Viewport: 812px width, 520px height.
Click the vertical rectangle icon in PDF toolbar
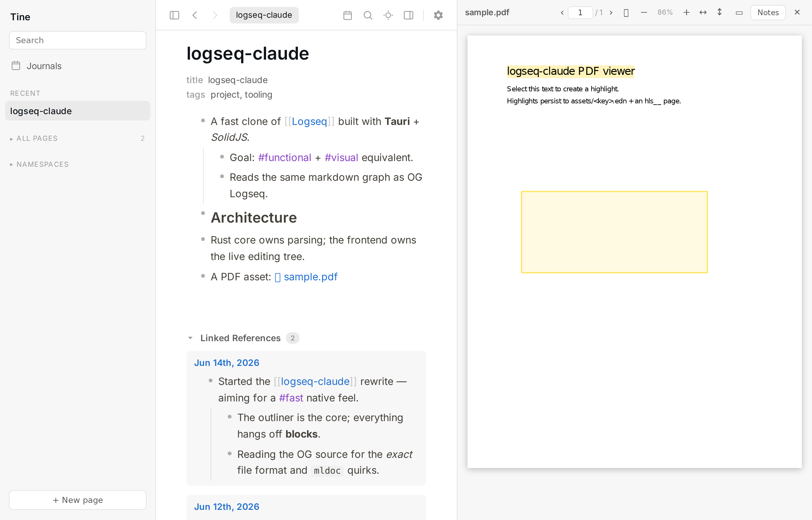click(x=626, y=12)
